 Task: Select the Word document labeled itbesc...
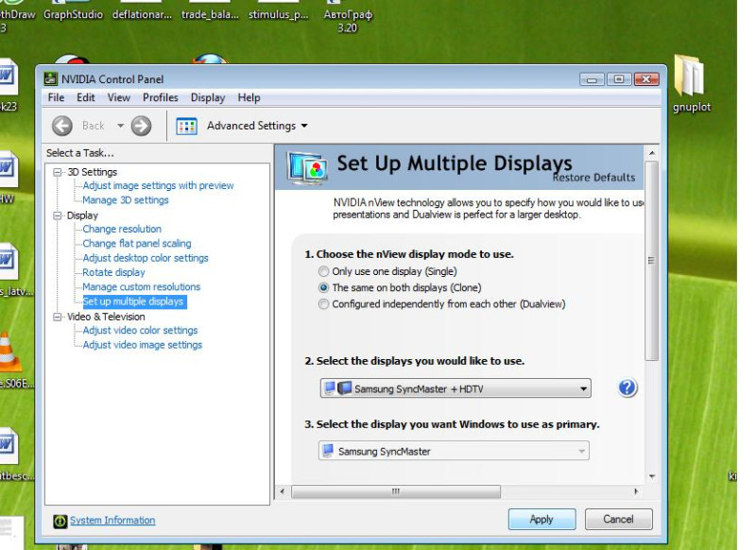pos(9,454)
